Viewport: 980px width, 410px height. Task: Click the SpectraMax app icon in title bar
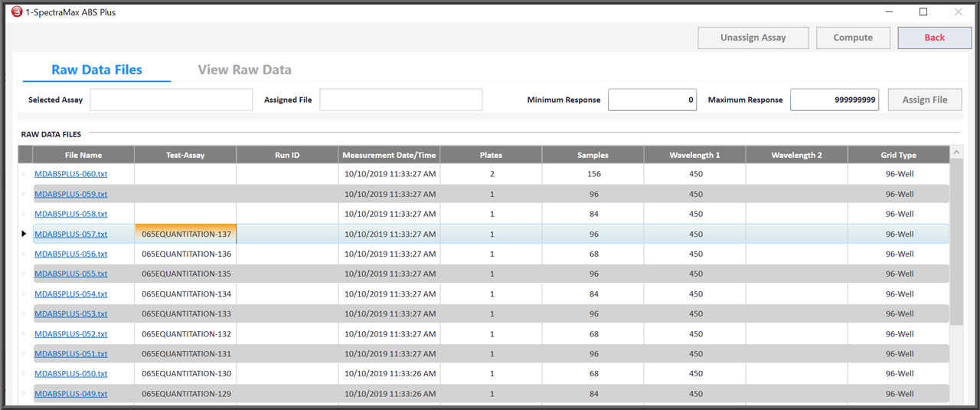[17, 12]
